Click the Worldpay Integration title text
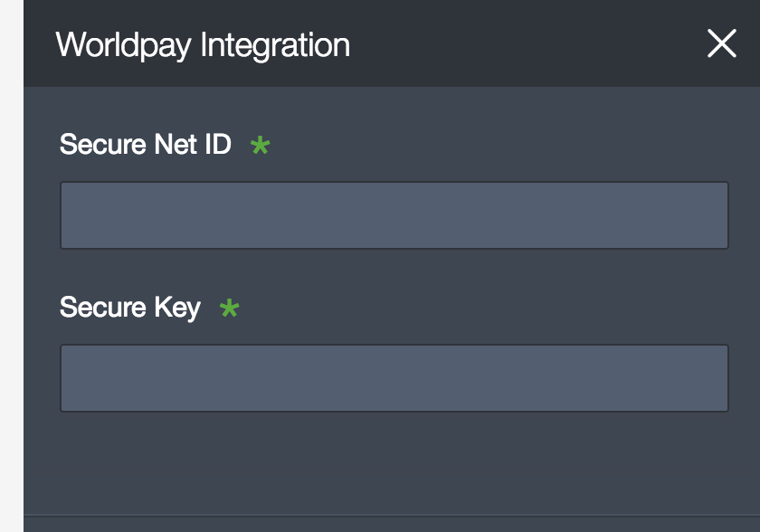760x532 pixels. (203, 43)
